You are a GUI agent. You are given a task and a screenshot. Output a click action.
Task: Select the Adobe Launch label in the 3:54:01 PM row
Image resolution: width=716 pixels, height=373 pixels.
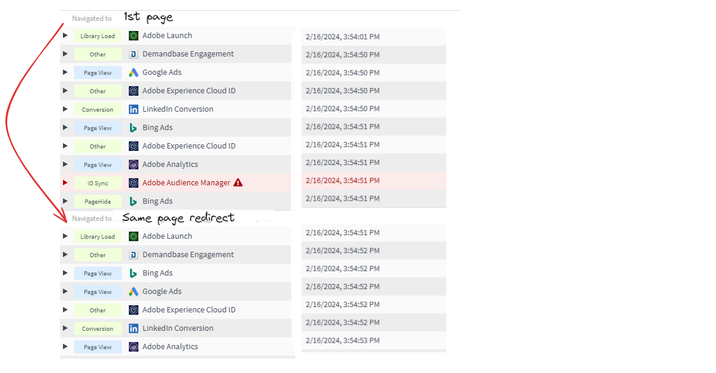(167, 35)
